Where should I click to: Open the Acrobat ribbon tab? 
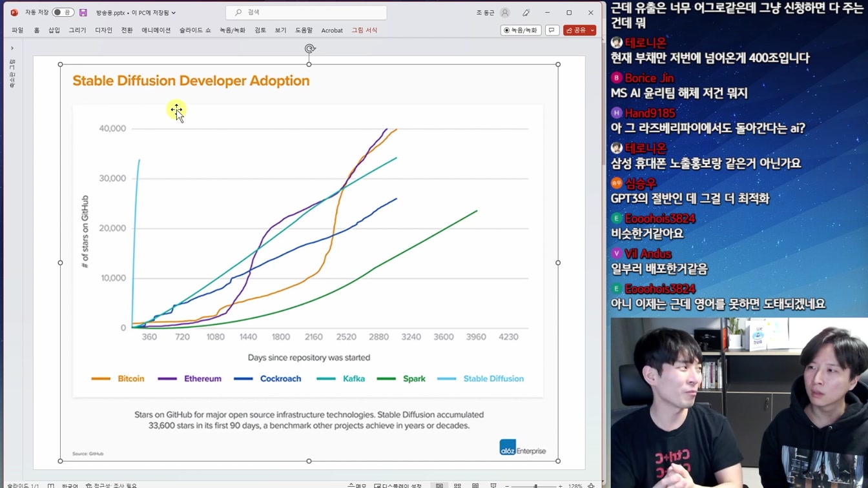332,30
